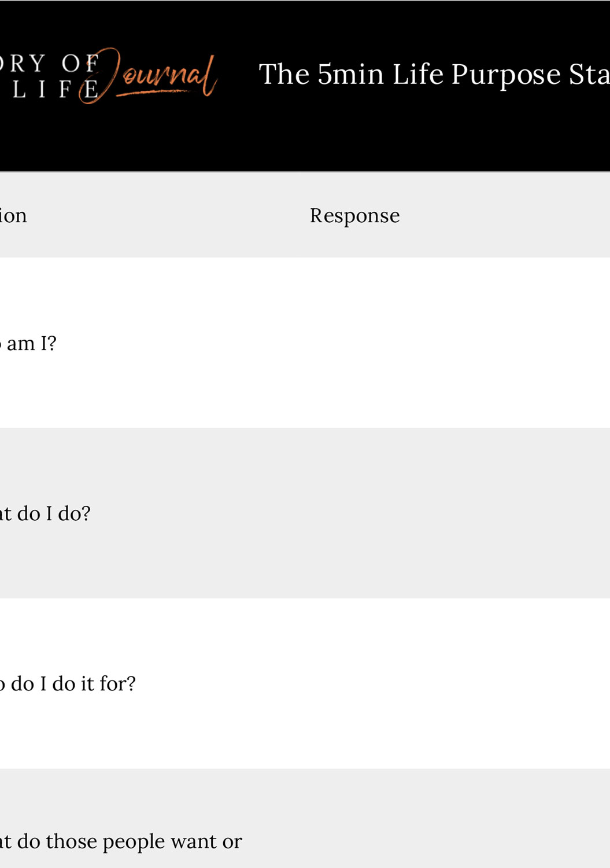Click the Response cell in "am I?" row

[x=451, y=343]
